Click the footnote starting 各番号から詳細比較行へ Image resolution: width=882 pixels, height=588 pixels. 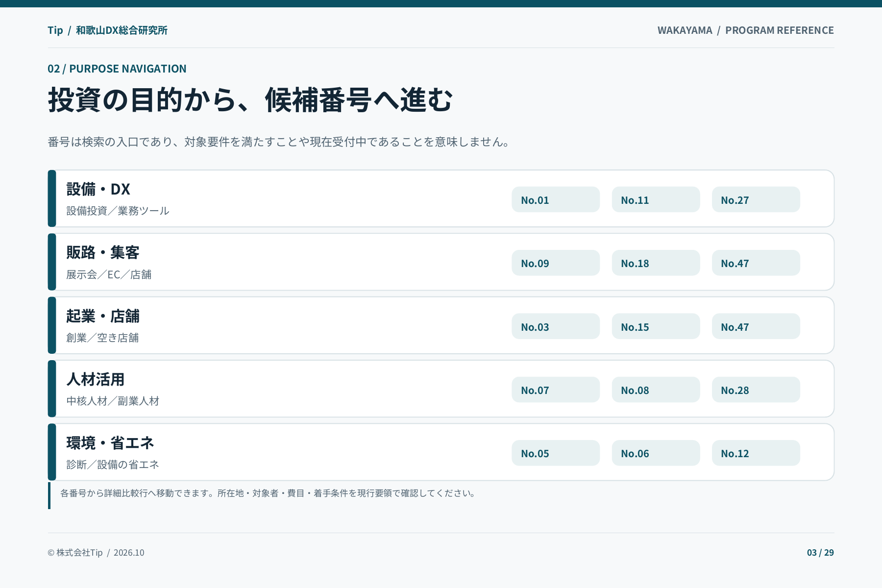pyautogui.click(x=269, y=493)
